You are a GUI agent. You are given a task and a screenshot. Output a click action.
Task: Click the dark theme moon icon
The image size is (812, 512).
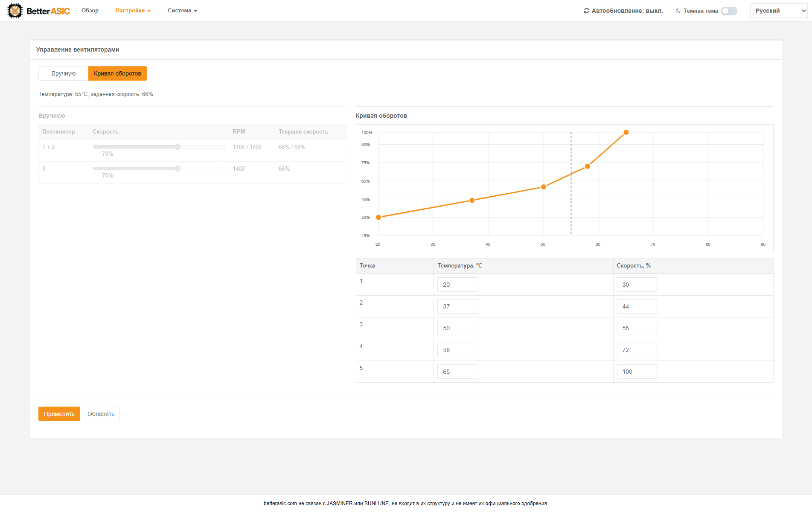(678, 11)
